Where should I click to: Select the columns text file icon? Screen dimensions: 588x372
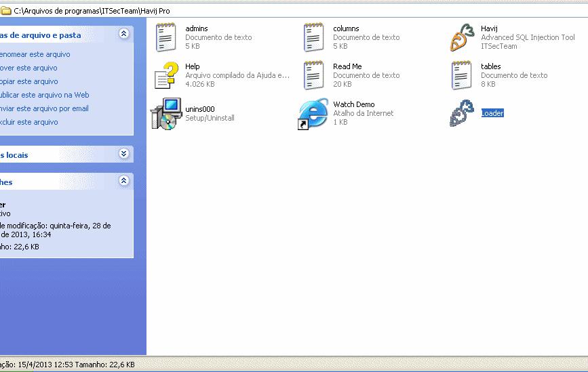[x=313, y=37]
